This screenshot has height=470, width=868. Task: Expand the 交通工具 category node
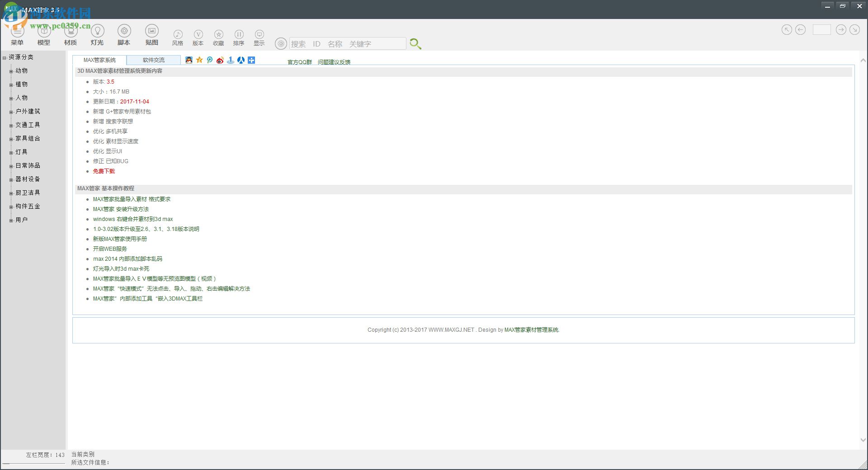11,126
